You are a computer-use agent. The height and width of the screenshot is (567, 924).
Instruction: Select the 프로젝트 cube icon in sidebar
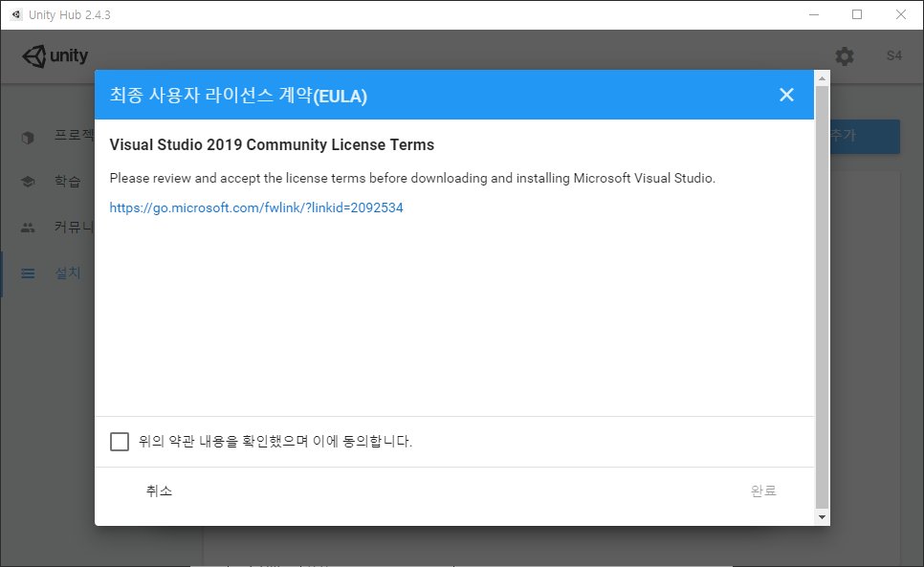[x=28, y=137]
